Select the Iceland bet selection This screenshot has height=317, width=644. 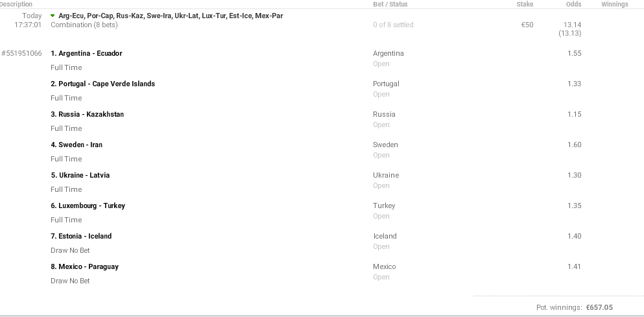[x=385, y=236]
